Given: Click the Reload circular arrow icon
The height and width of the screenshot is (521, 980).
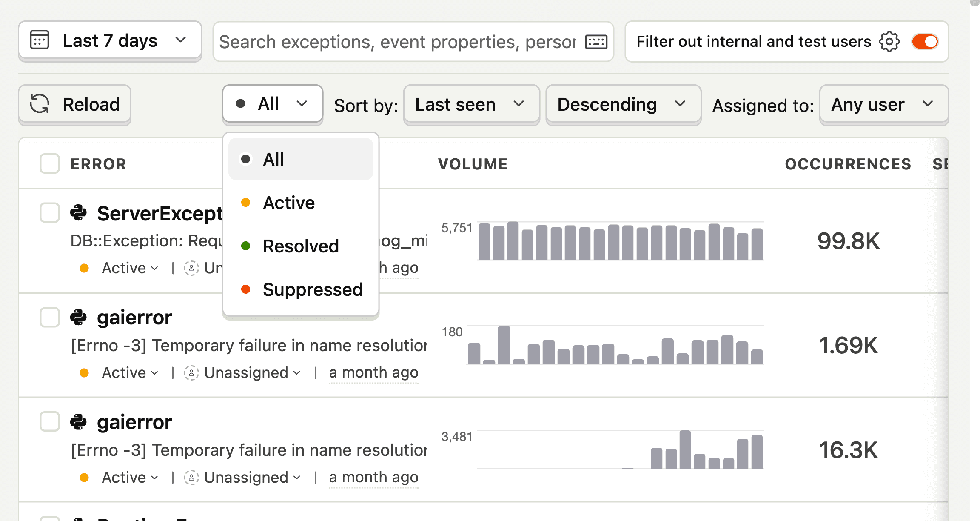Looking at the screenshot, I should pos(40,104).
